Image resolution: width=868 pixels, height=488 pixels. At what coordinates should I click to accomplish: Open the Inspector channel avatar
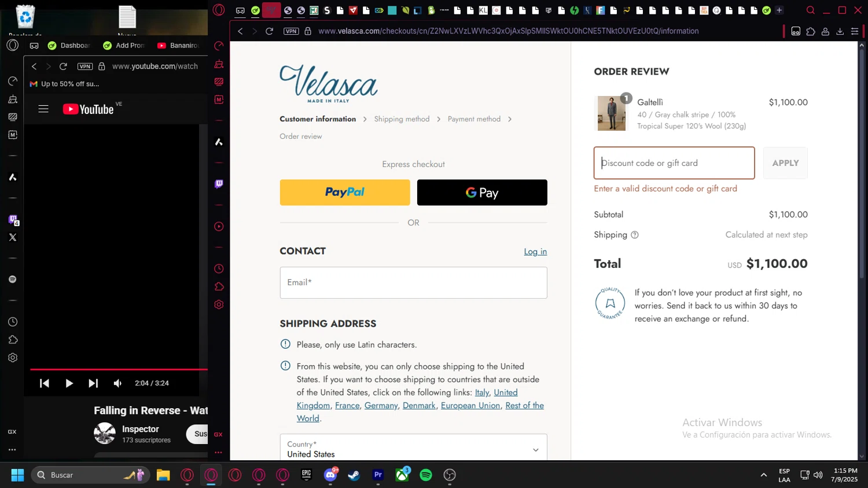[x=105, y=433]
